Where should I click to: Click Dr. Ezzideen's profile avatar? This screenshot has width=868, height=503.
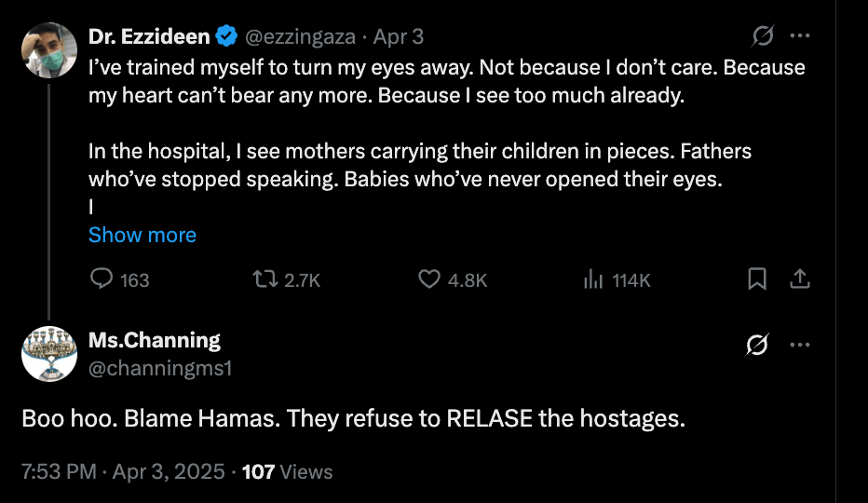point(48,50)
